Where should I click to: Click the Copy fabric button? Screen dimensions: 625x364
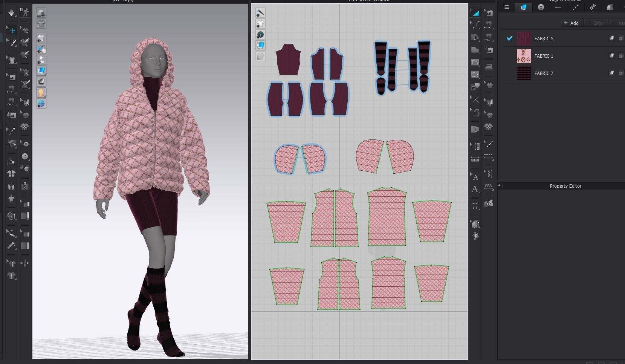click(x=596, y=23)
